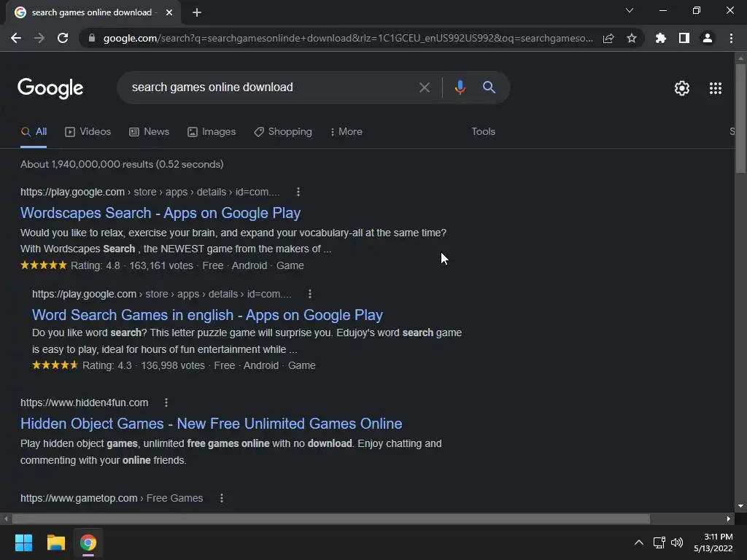Click the vertical scrollbar thumb
The image size is (747, 560).
(x=740, y=118)
